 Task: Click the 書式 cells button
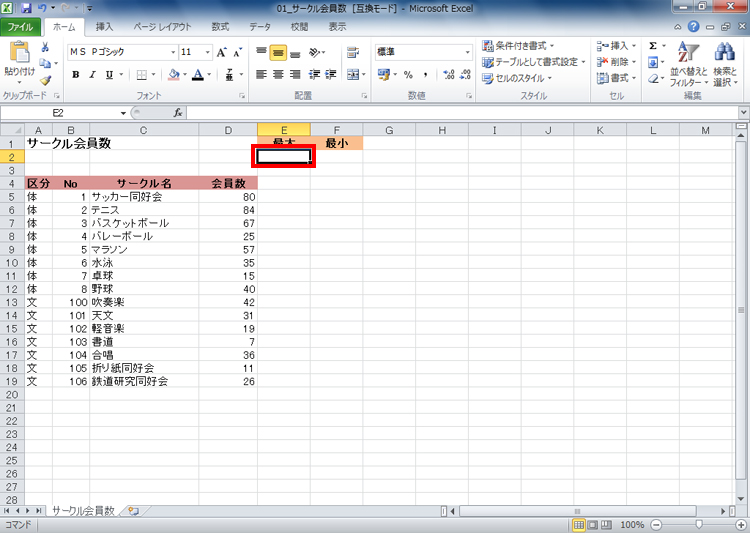click(x=617, y=78)
